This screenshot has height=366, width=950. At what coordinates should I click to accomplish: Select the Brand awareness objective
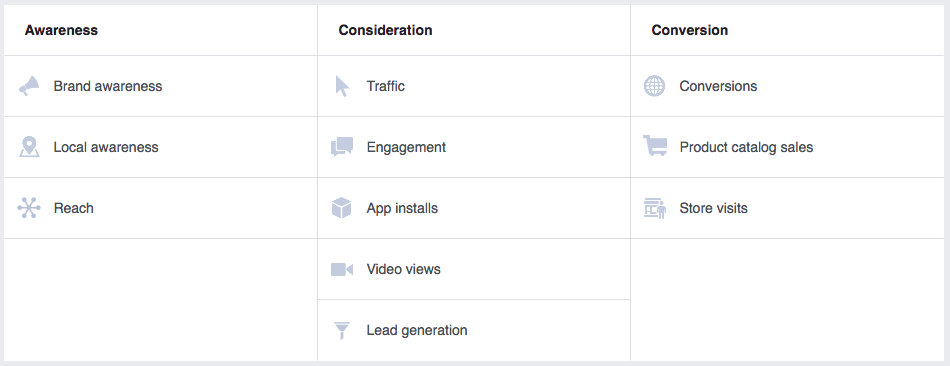tap(108, 86)
